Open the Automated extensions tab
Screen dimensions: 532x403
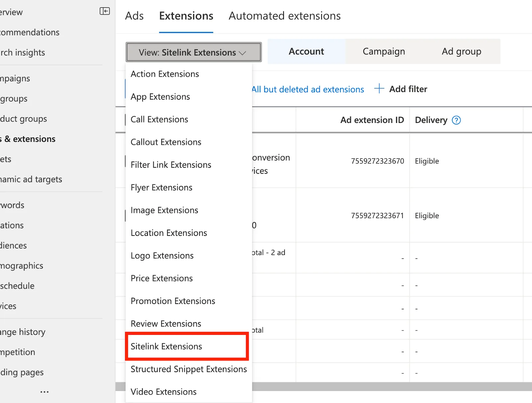click(285, 16)
